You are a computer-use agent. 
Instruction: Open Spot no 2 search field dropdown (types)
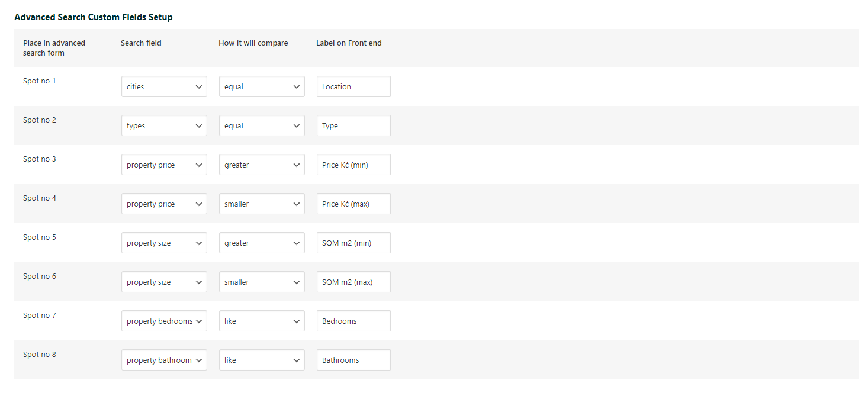pos(164,125)
